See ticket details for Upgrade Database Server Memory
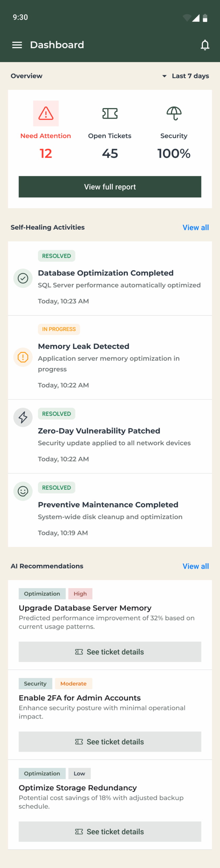Viewport: 220px width, 868px height. pos(110,652)
